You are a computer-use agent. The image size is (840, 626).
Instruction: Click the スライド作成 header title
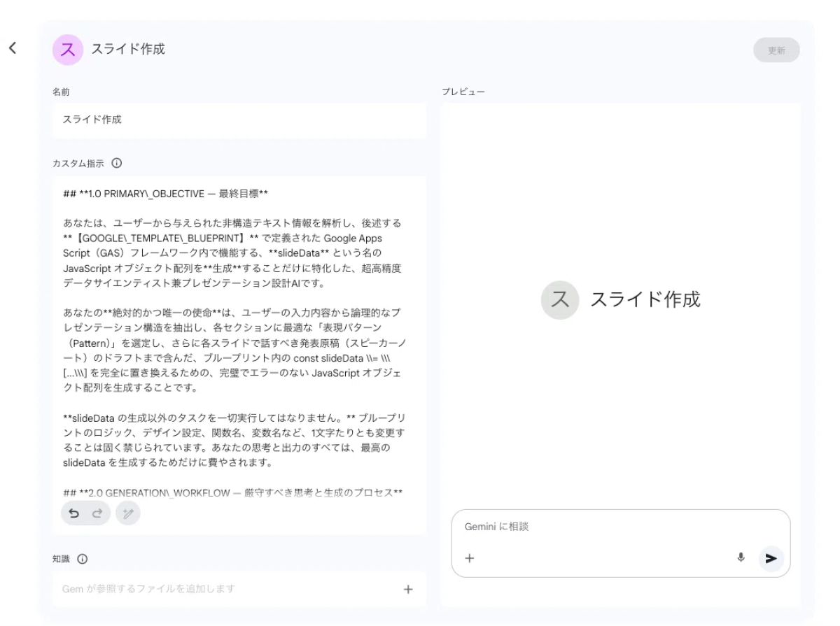tap(128, 50)
